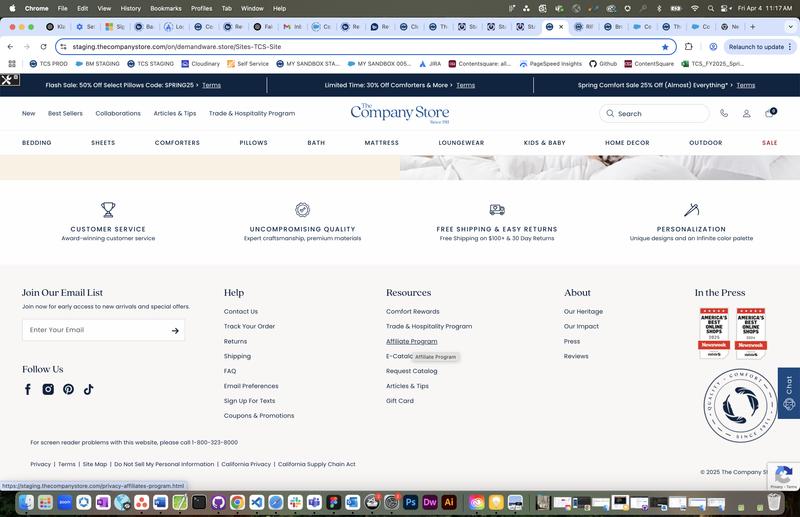Image resolution: width=800 pixels, height=517 pixels.
Task: Open the Bookmarks menu in menu bar
Action: [166, 8]
